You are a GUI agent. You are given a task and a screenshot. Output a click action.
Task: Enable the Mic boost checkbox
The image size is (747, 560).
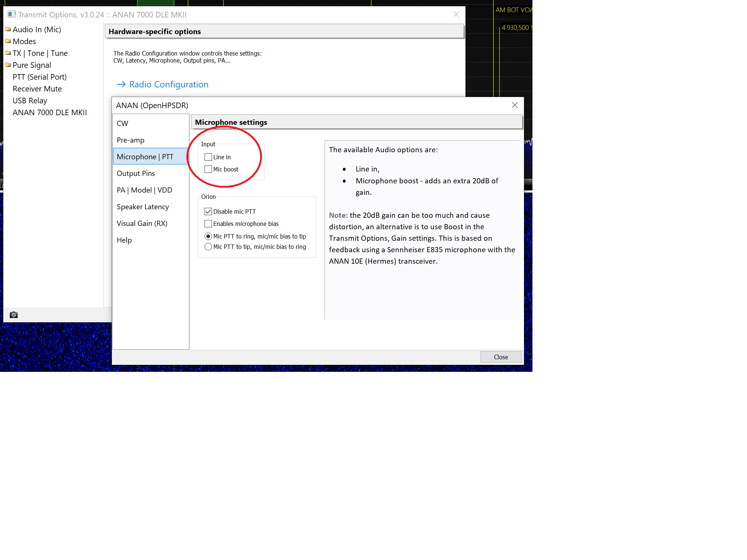[208, 169]
